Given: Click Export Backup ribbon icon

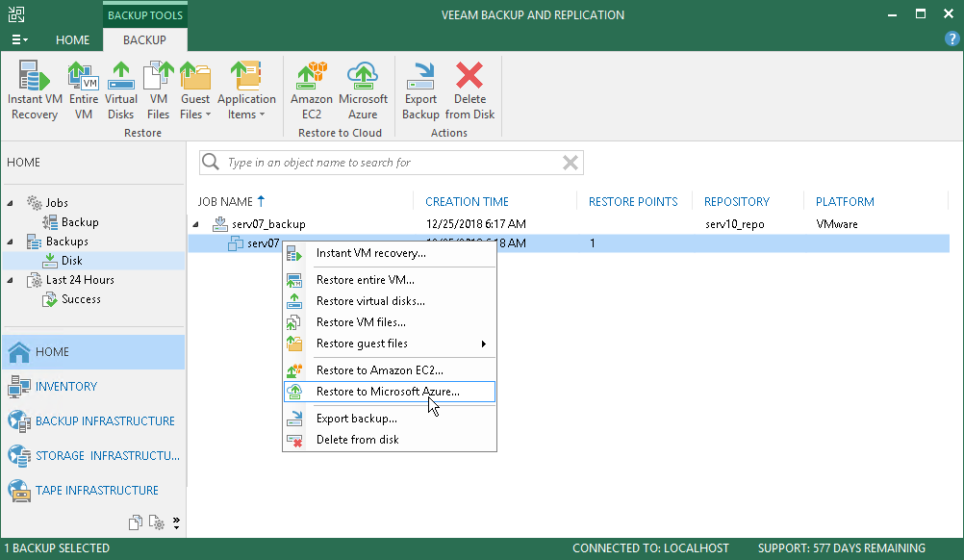Looking at the screenshot, I should (x=420, y=90).
